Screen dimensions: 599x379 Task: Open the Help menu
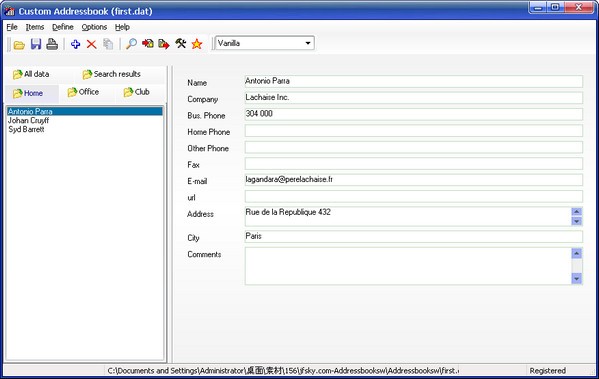122,27
